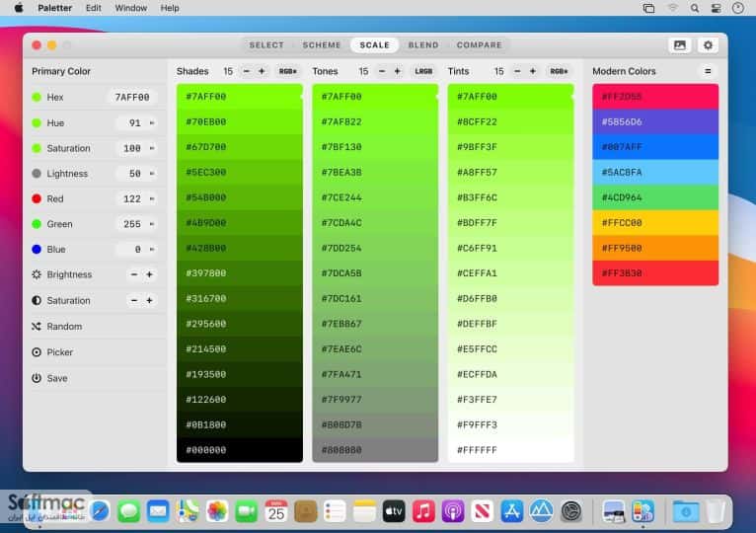
Task: Expand the Lightness value arrow
Action: click(x=152, y=173)
